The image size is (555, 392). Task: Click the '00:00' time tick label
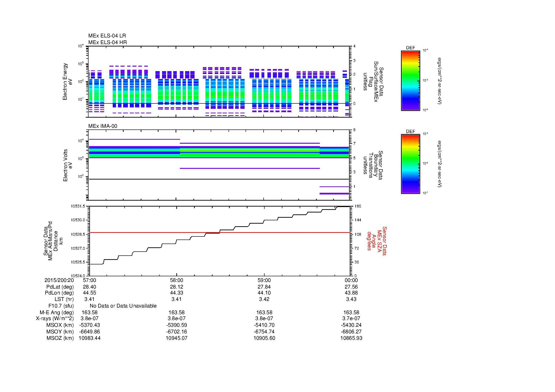[x=351, y=280]
